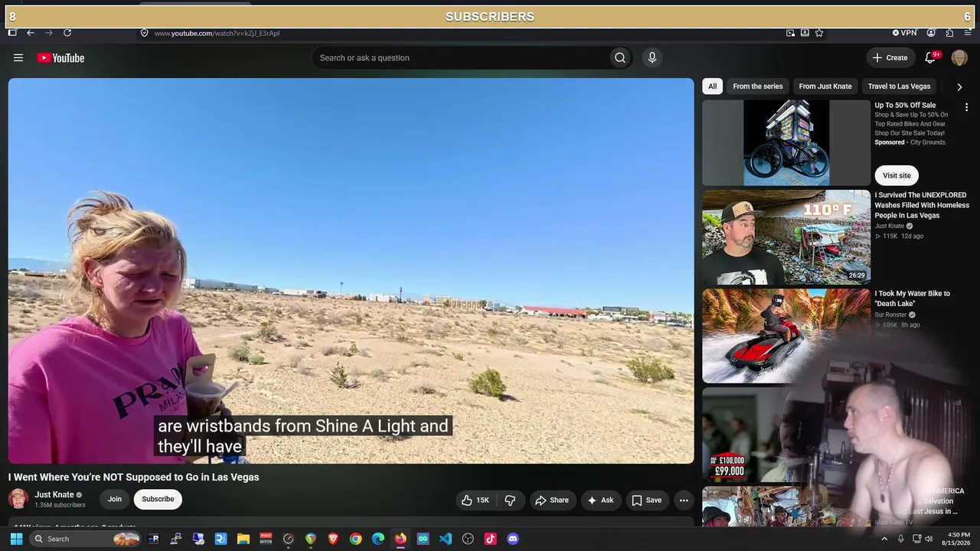Visit site for the bike ad
This screenshot has height=551, width=980.
pyautogui.click(x=897, y=175)
